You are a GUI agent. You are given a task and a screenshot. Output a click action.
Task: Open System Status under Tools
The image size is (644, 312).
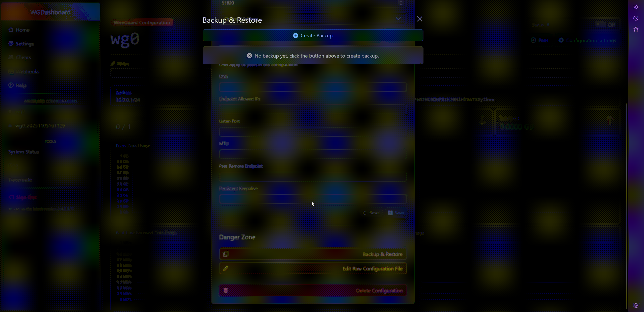click(23, 152)
